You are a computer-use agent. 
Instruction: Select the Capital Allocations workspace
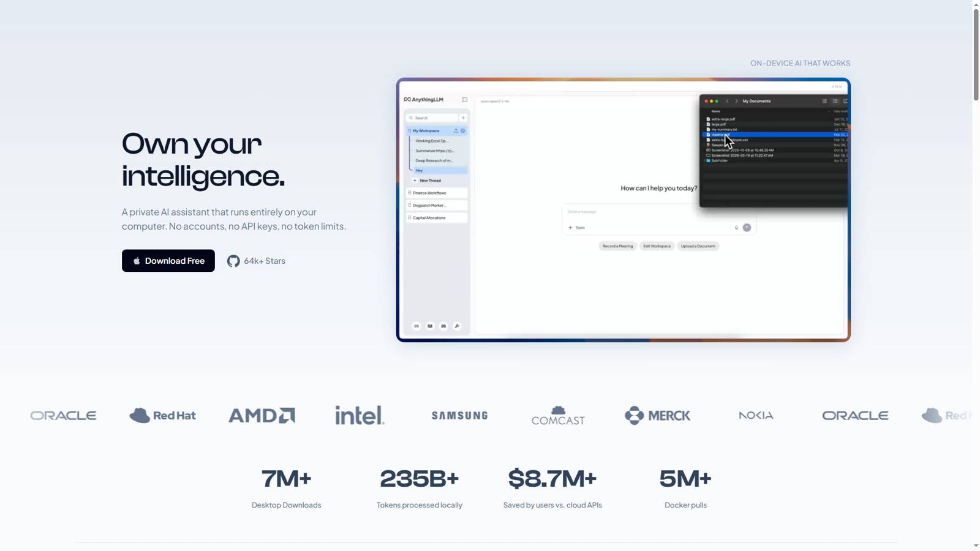[x=437, y=218]
